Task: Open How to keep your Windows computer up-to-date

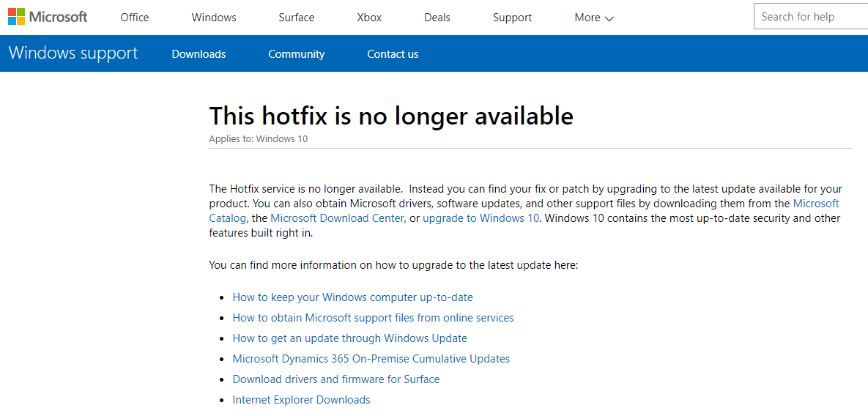Action: point(352,297)
